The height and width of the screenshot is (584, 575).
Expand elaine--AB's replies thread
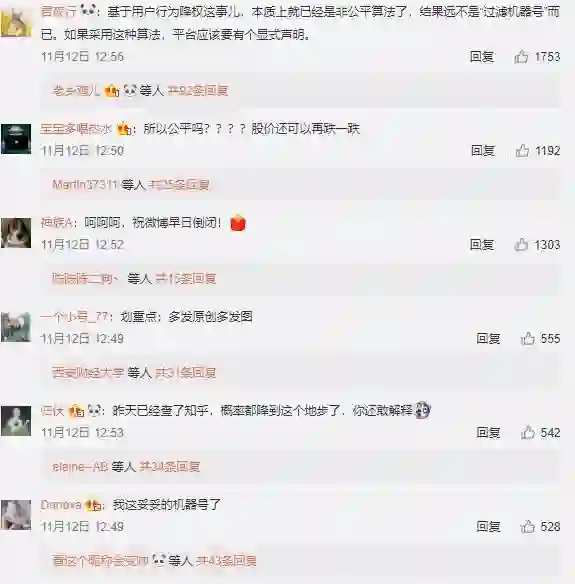point(170,466)
